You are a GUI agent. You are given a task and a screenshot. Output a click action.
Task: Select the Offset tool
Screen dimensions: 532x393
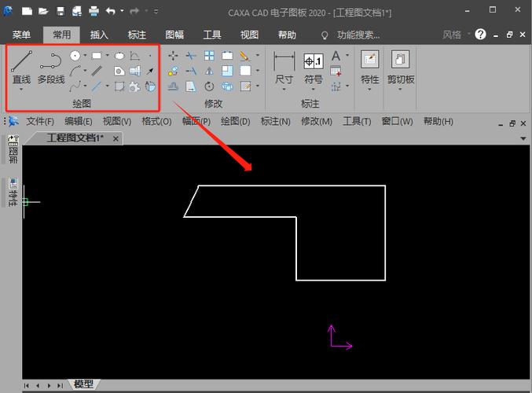click(173, 86)
